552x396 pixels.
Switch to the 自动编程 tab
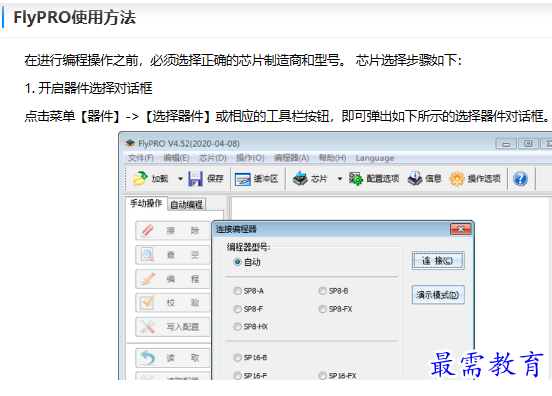186,205
